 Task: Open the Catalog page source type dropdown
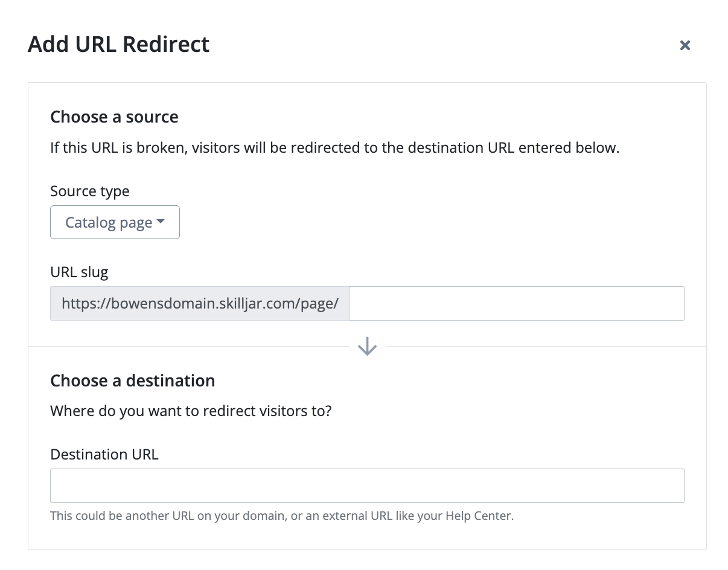pos(115,222)
